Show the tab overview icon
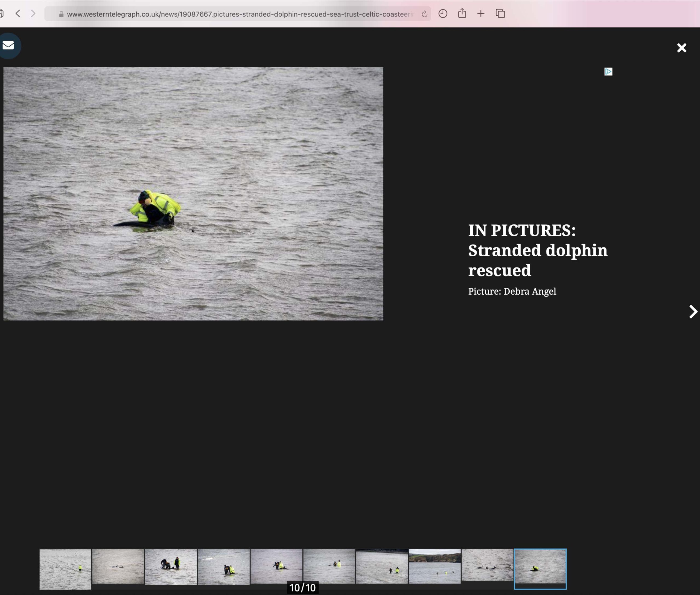Viewport: 700px width, 595px height. click(500, 13)
